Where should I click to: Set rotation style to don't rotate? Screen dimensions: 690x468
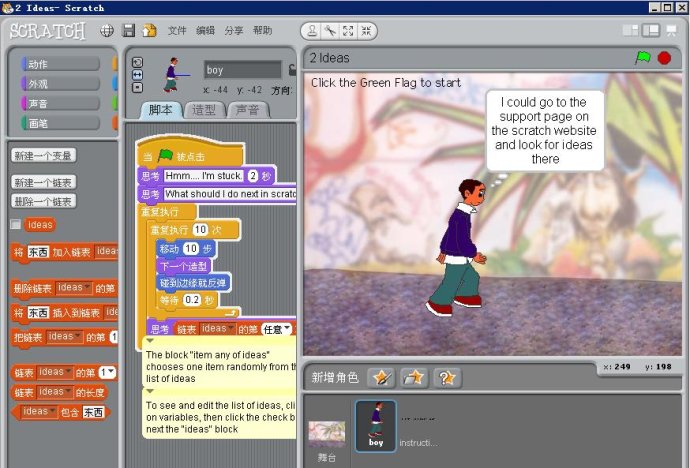137,88
